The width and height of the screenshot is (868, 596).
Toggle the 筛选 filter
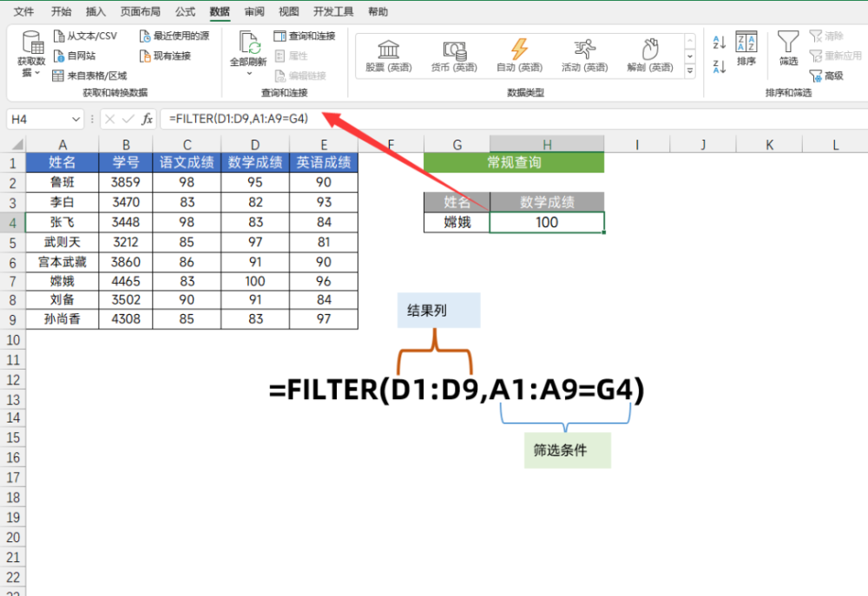pos(788,49)
